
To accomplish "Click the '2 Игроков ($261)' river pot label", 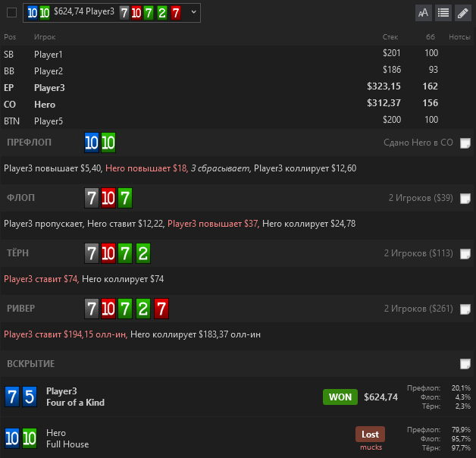I will (x=418, y=309).
